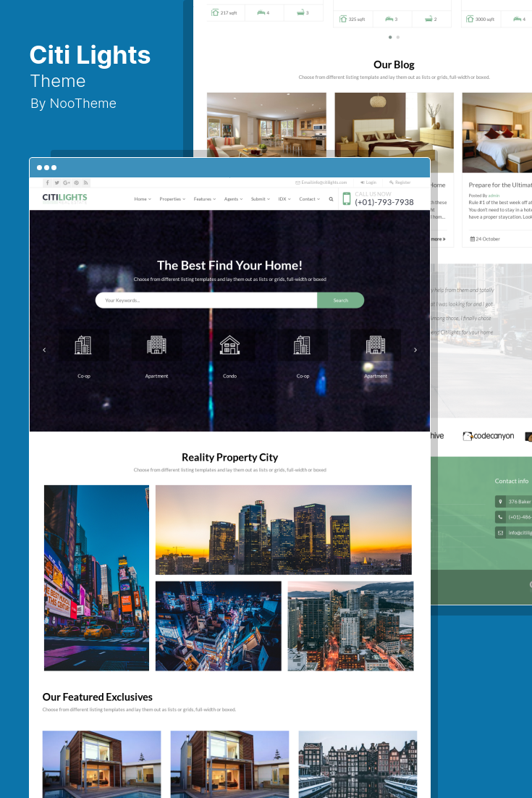Screen dimensions: 532x798
Task: Expand the Home menu dropdown
Action: [x=143, y=199]
